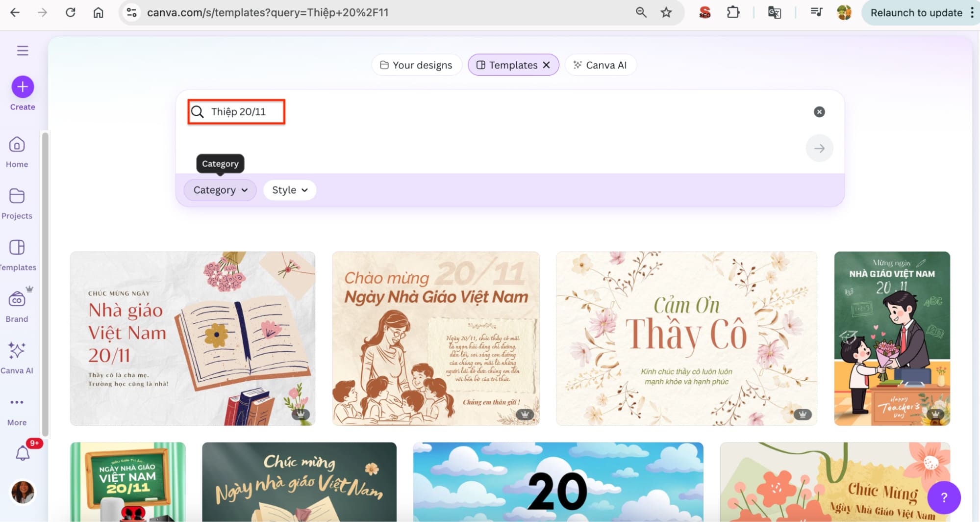Screen dimensions: 980x522
Task: Open the Home sidebar icon
Action: [x=17, y=145]
